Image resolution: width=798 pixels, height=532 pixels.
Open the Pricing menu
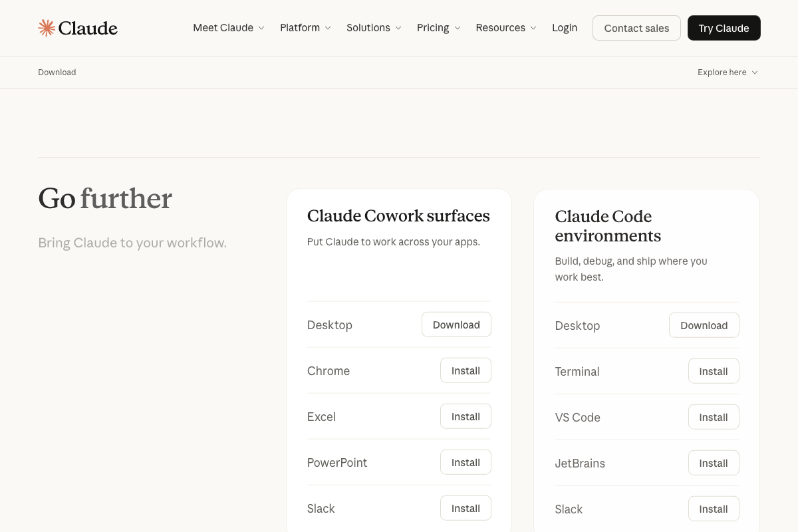(x=438, y=27)
